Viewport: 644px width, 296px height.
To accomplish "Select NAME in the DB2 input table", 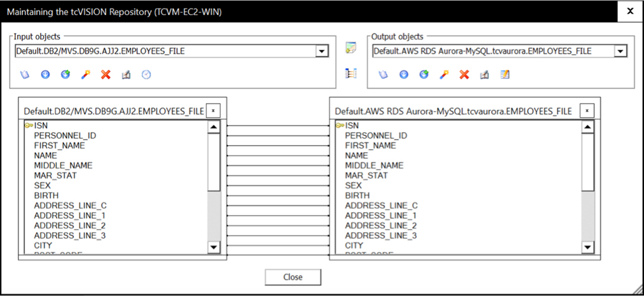I will [x=45, y=156].
